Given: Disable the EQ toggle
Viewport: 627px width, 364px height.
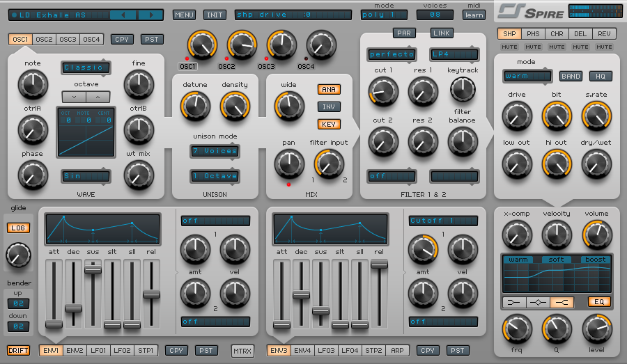Looking at the screenshot, I should click(599, 301).
